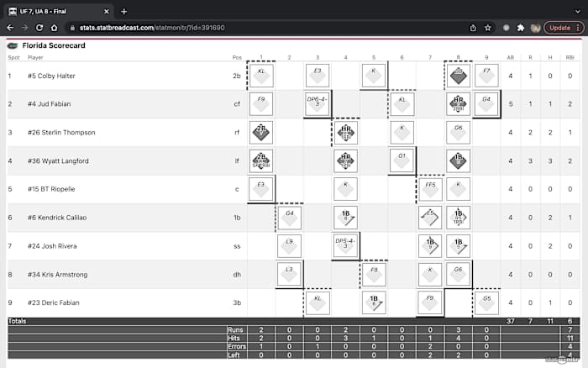Screen dimensions: 588x368
Task: Open the browser home page icon
Action: [54, 28]
